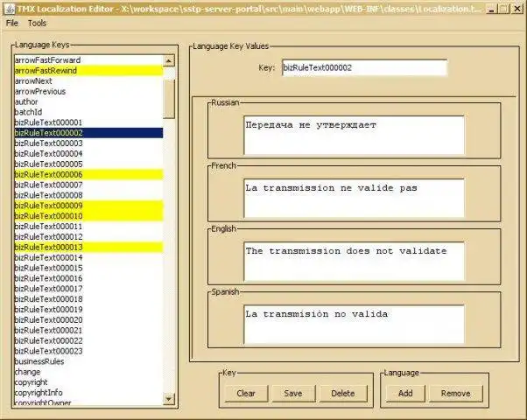Screen dimensions: 527x420
Task: Select bizRuleText000018 key
Action: click(x=88, y=299)
